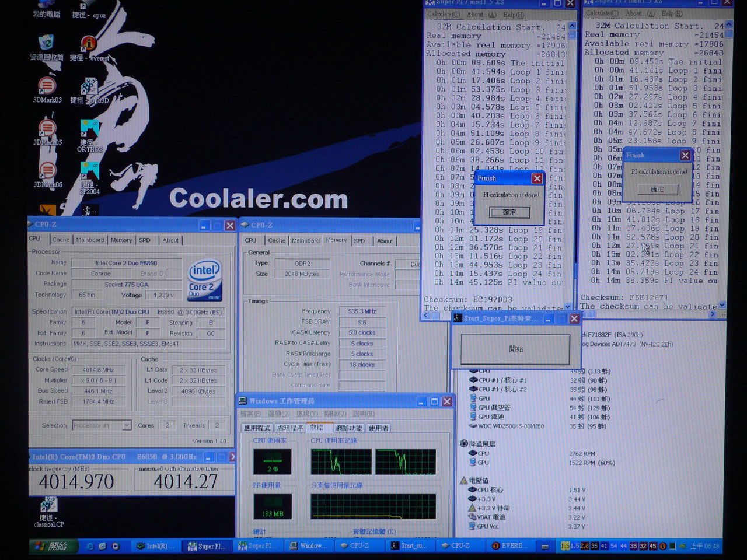Click the CPU 使用率 gauge in Task Manager
The width and height of the screenshot is (747, 560).
coord(272,462)
